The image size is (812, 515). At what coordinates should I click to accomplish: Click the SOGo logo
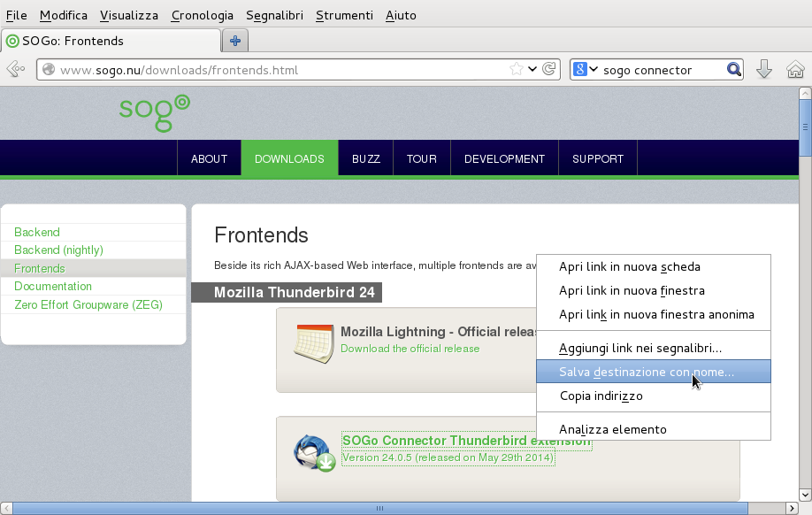tap(155, 112)
